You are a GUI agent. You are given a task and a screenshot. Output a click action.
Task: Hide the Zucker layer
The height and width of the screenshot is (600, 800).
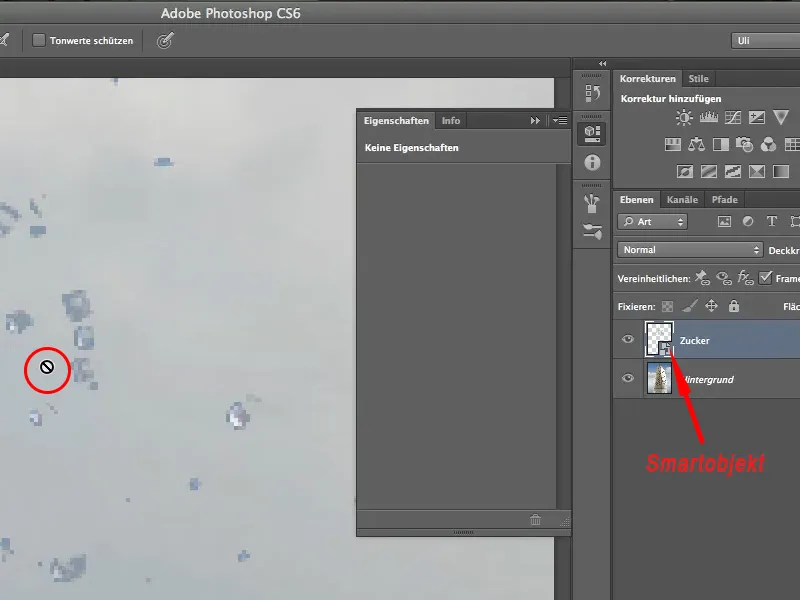(x=628, y=339)
